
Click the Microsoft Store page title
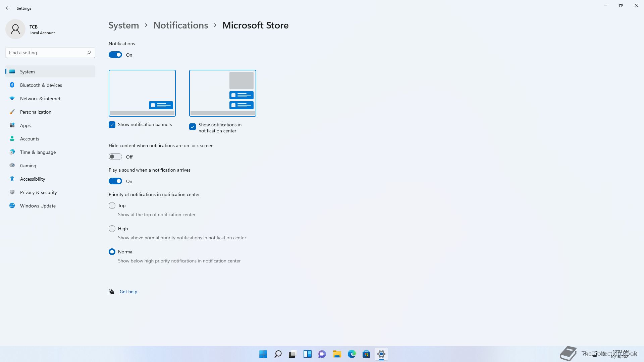pos(256,25)
